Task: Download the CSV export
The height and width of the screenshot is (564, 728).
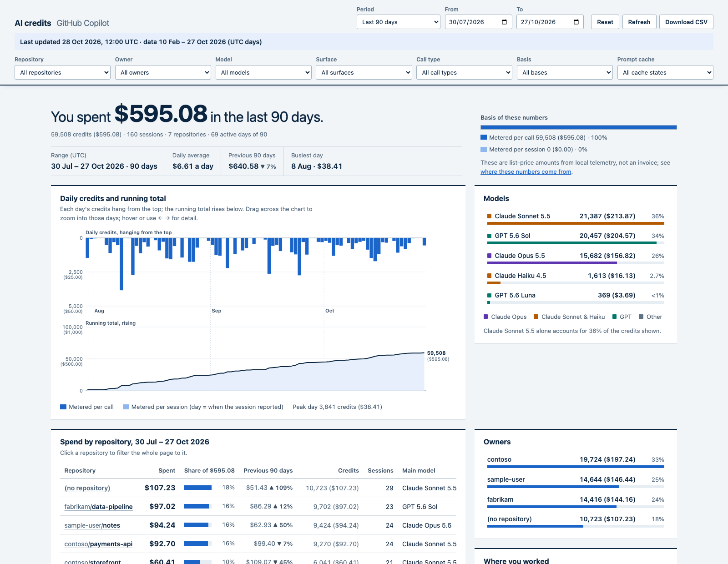Action: pos(686,22)
